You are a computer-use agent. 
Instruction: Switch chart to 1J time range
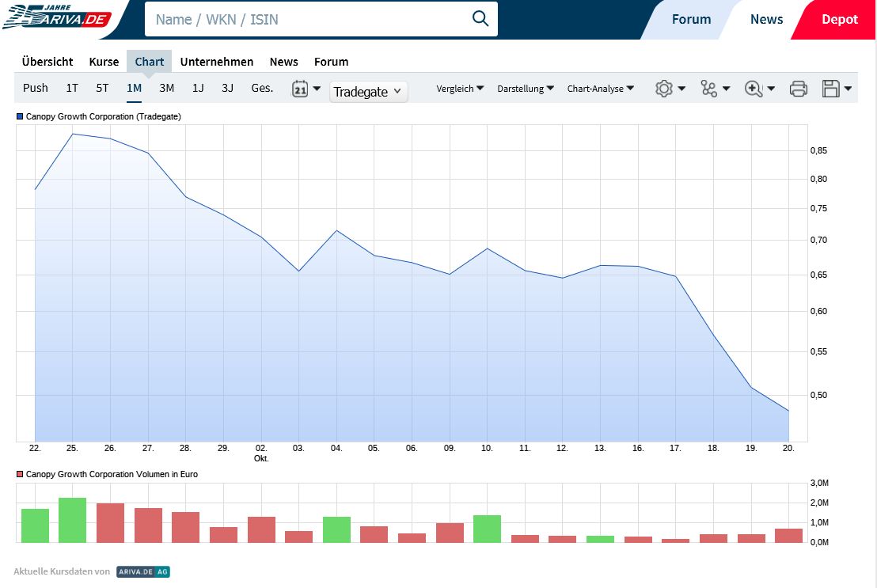(198, 88)
